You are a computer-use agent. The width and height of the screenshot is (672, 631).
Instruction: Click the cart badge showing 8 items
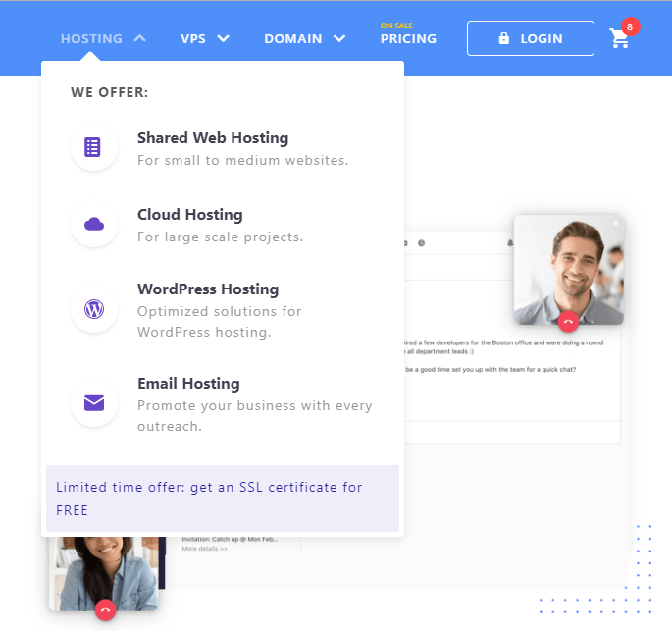(x=630, y=26)
